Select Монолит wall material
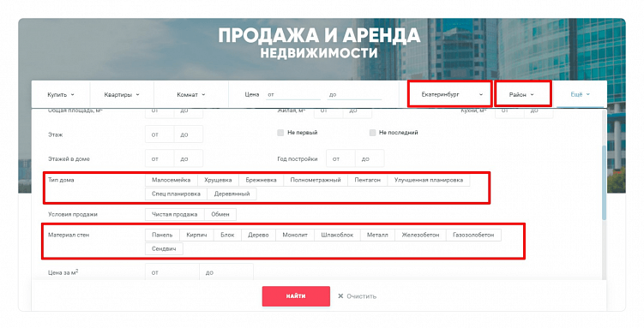The height and width of the screenshot is (328, 644). click(295, 235)
